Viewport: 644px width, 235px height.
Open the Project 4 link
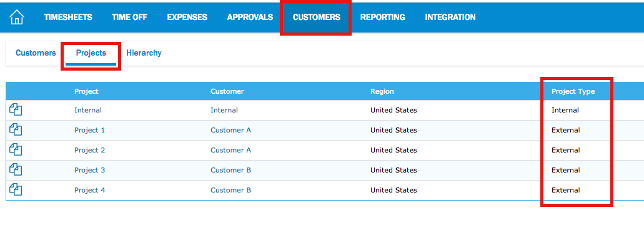coord(89,190)
